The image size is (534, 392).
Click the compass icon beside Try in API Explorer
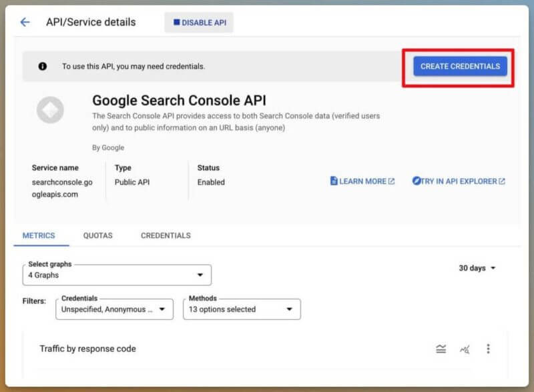click(416, 181)
